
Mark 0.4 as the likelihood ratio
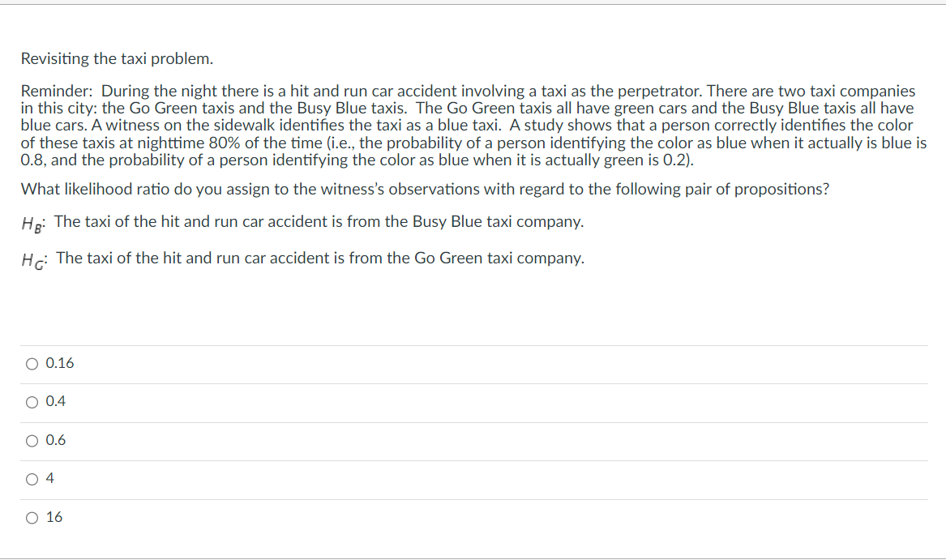[57, 401]
